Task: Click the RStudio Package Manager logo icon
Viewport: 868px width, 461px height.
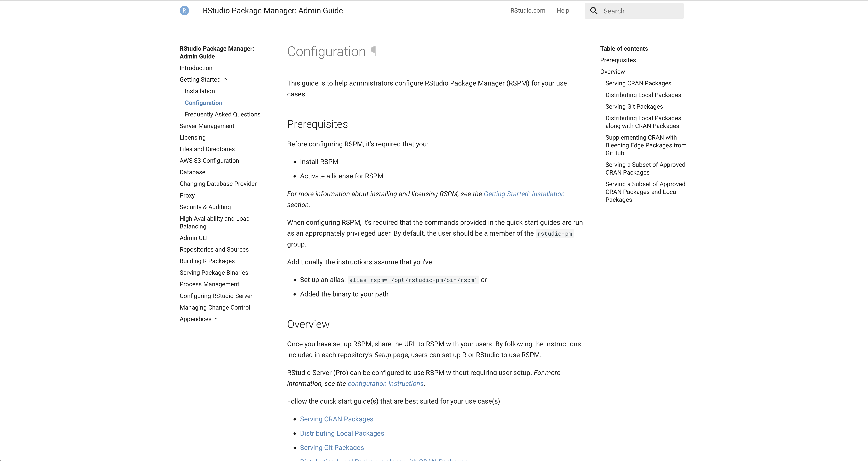Action: coord(184,10)
